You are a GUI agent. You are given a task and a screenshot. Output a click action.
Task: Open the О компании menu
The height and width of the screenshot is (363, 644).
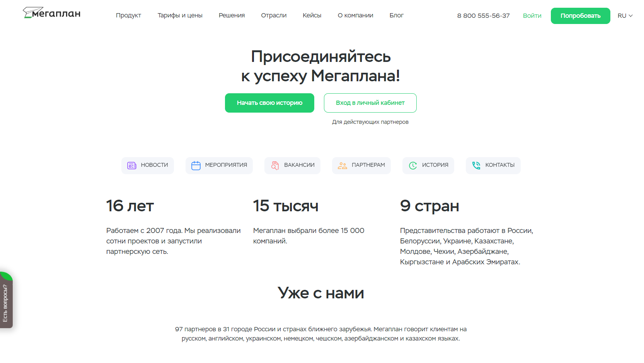pyautogui.click(x=355, y=15)
